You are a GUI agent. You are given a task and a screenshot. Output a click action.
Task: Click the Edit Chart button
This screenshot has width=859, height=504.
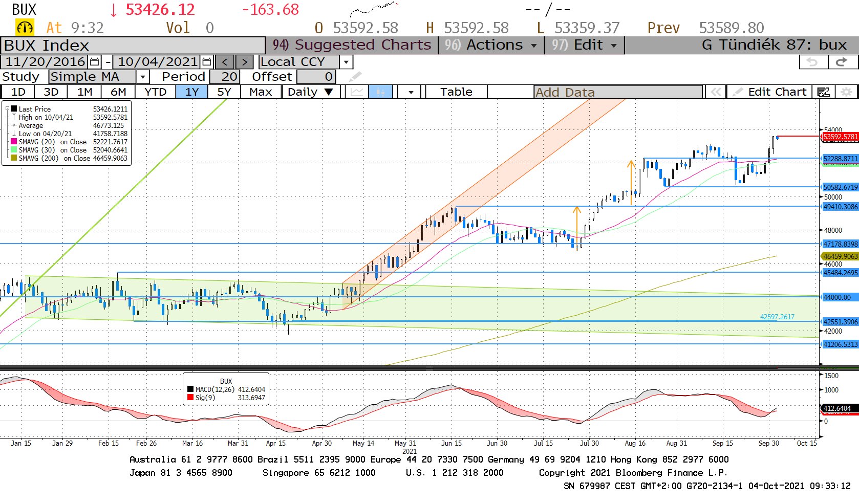tap(770, 92)
